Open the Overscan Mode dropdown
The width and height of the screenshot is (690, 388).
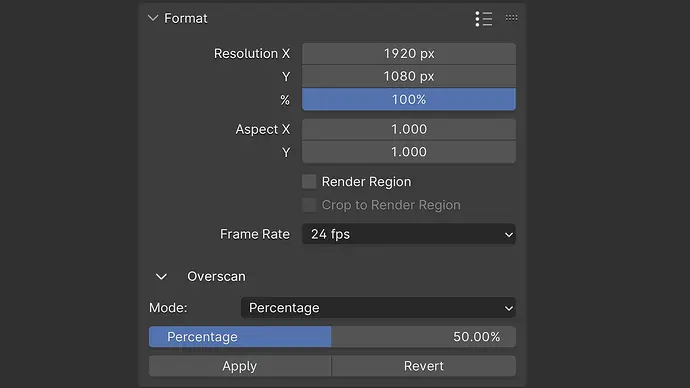pos(378,307)
